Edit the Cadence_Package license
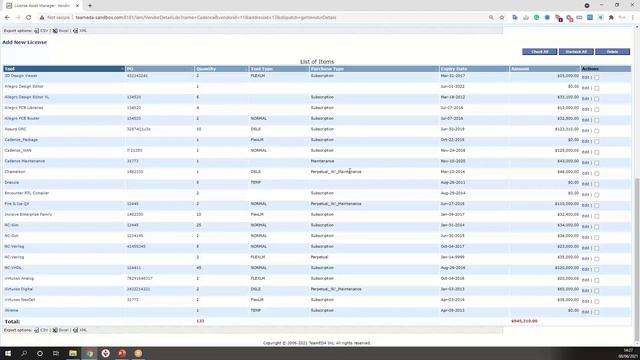 pos(585,141)
